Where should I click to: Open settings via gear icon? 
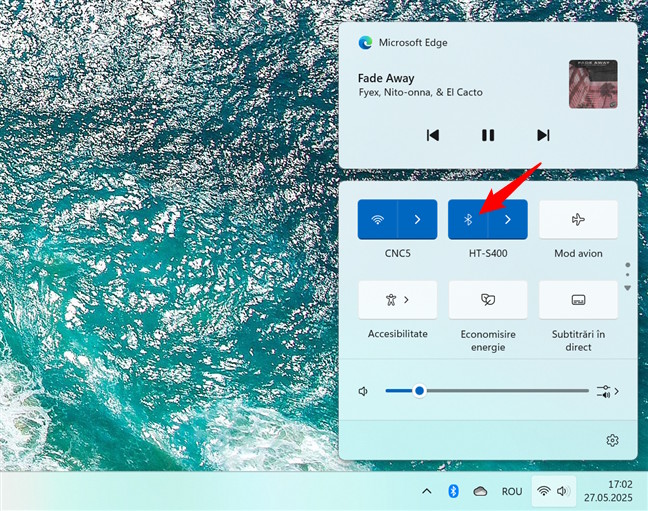612,440
